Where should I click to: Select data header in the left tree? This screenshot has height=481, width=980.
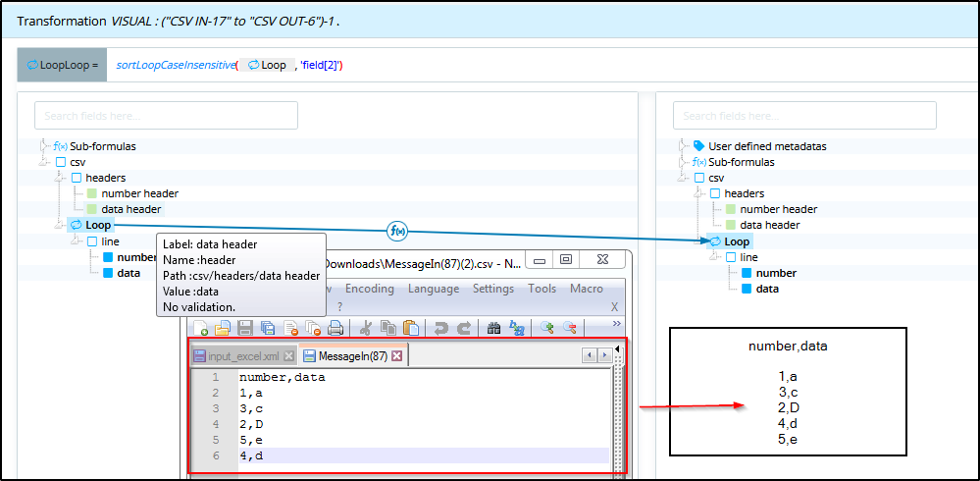130,209
